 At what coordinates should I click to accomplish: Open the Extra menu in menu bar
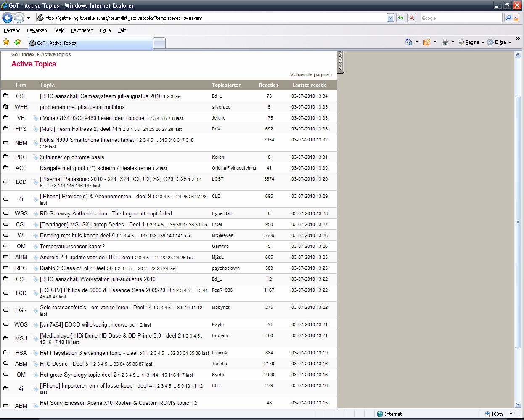click(x=105, y=30)
